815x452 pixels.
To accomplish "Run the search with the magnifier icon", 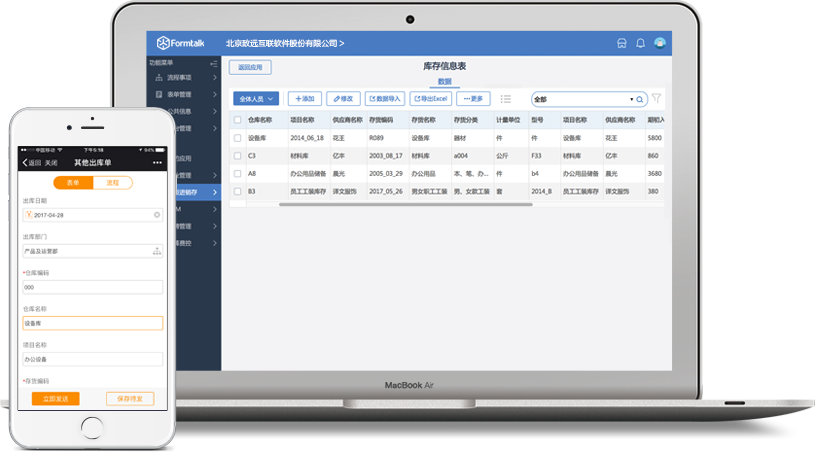I will (x=640, y=99).
